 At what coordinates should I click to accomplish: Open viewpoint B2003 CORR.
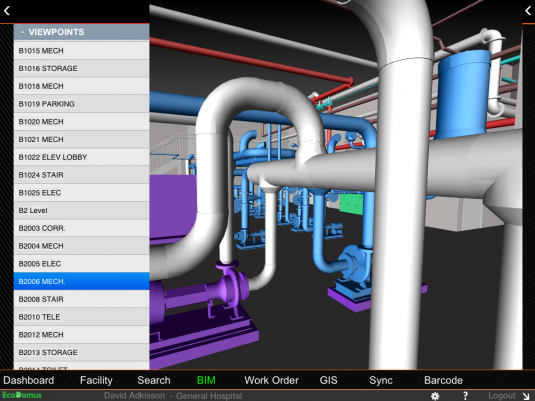point(82,228)
